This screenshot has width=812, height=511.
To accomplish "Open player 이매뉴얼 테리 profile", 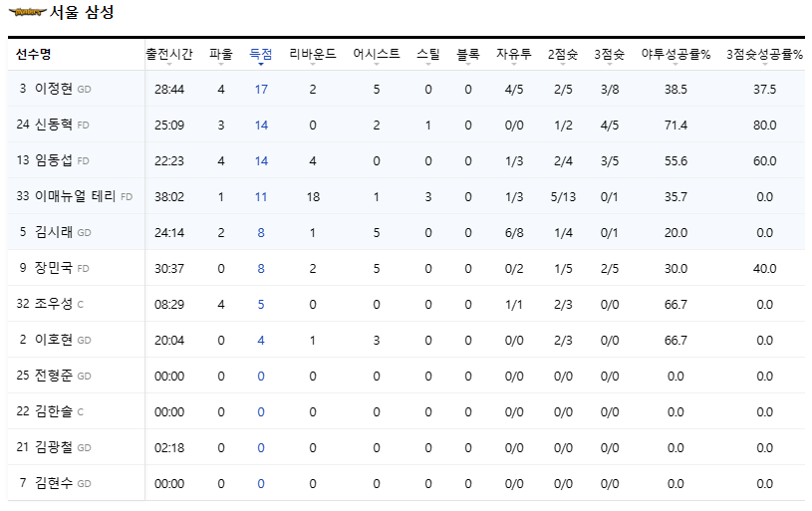I will tap(75, 196).
